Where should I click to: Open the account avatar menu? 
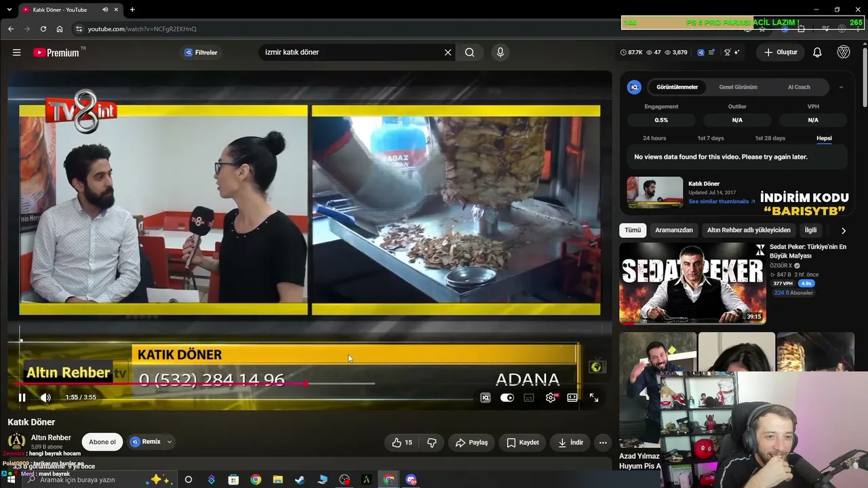[x=844, y=52]
